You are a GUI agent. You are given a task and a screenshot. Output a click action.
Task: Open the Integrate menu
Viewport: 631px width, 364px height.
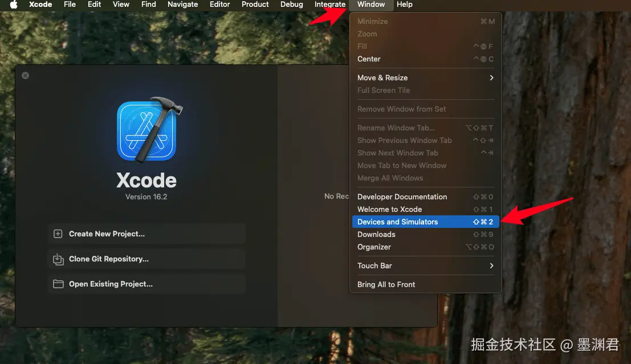coord(330,5)
